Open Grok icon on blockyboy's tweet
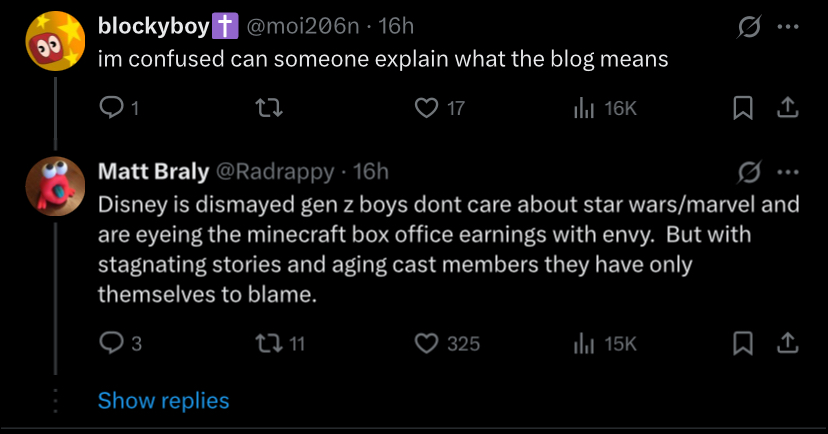This screenshot has height=434, width=828. [x=743, y=27]
